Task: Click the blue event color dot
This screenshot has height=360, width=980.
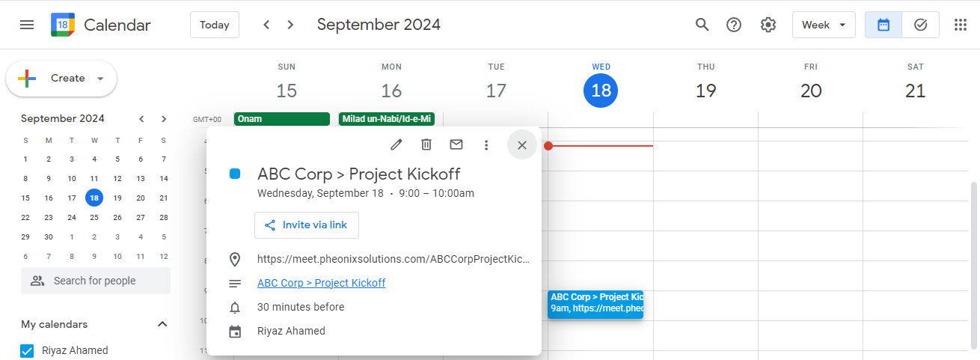Action: (x=235, y=174)
